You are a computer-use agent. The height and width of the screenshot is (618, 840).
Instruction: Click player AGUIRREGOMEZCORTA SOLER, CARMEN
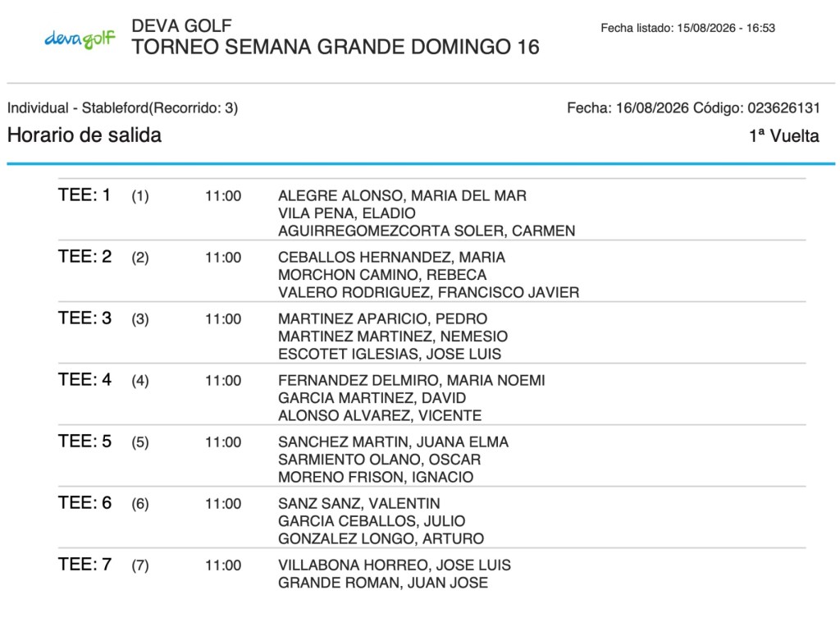[x=427, y=231]
